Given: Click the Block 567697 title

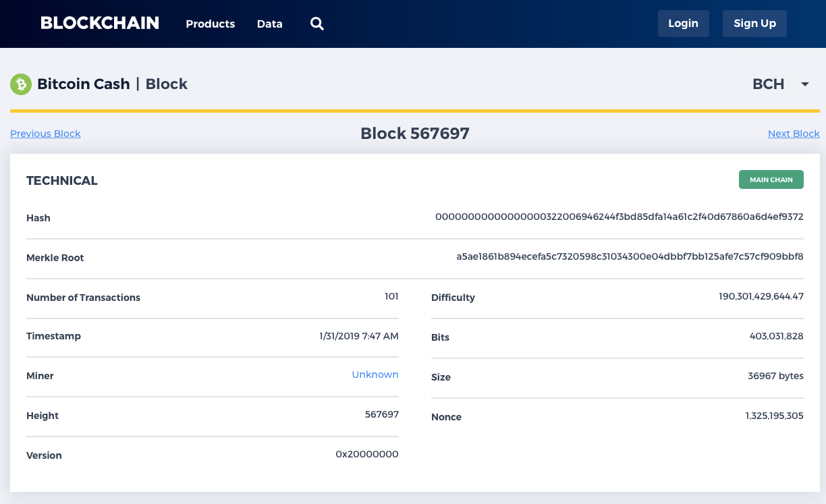Looking at the screenshot, I should [414, 133].
